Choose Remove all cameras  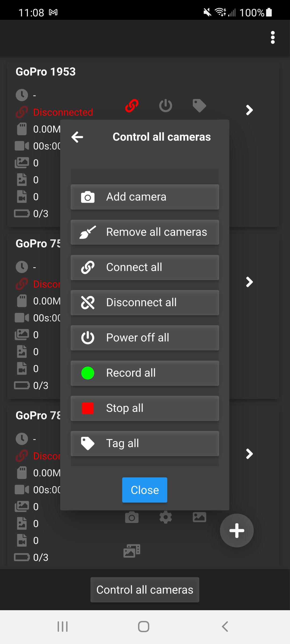point(145,232)
